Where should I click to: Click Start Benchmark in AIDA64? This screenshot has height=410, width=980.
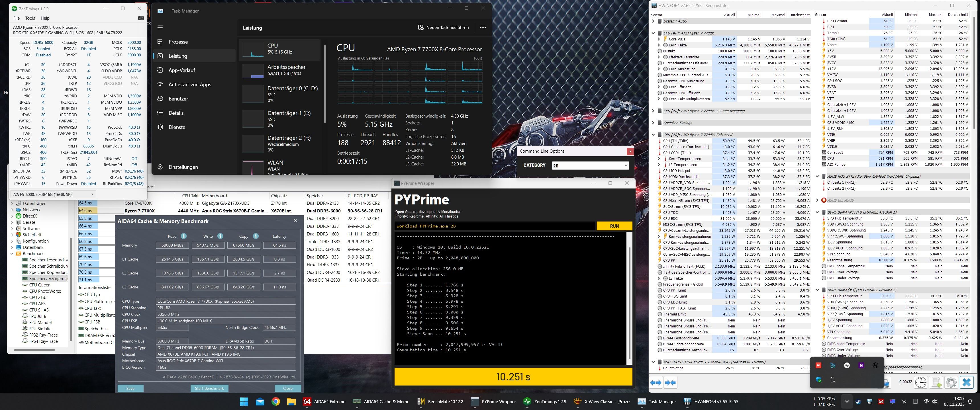[x=209, y=388]
